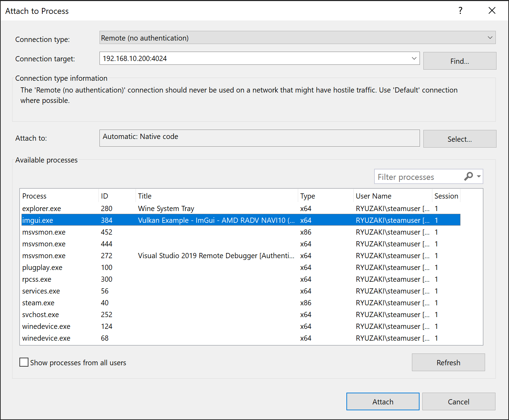The height and width of the screenshot is (420, 509).
Task: Select winedevice.exe with ID 68
Action: tap(240, 338)
